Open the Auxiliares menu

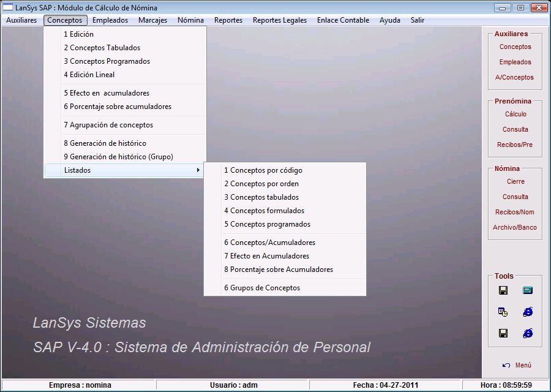click(21, 20)
